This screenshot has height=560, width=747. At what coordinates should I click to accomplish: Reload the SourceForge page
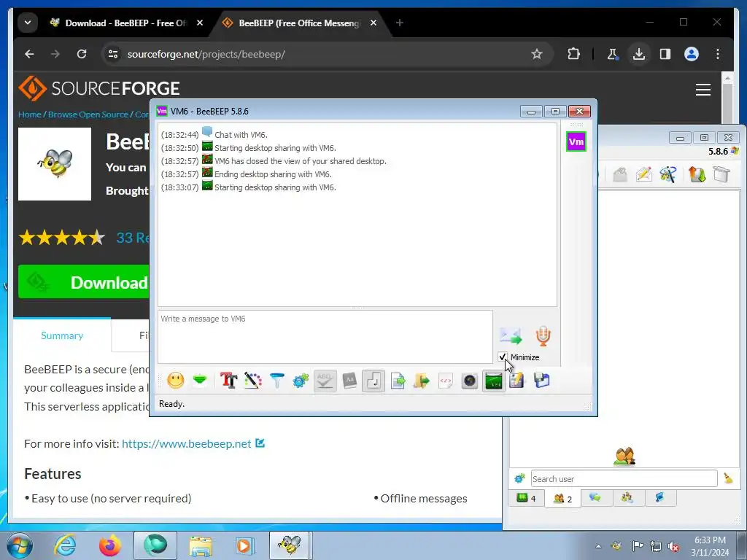[x=82, y=54]
